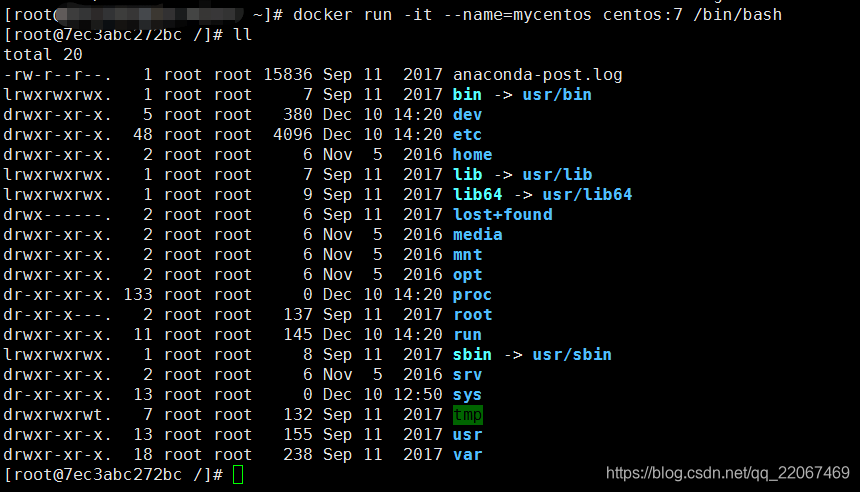860x492 pixels.
Task: Select the dev directory entry
Action: click(x=467, y=115)
